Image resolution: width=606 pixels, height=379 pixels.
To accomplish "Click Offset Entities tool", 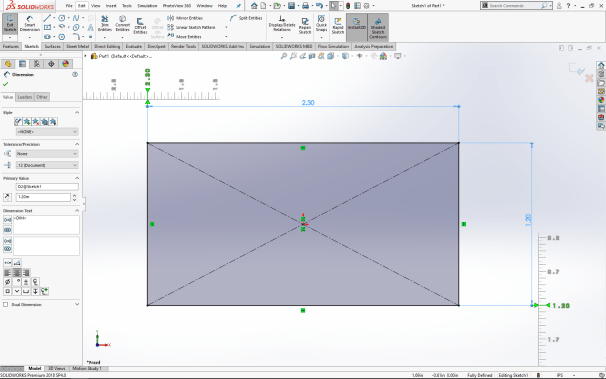I will click(140, 25).
